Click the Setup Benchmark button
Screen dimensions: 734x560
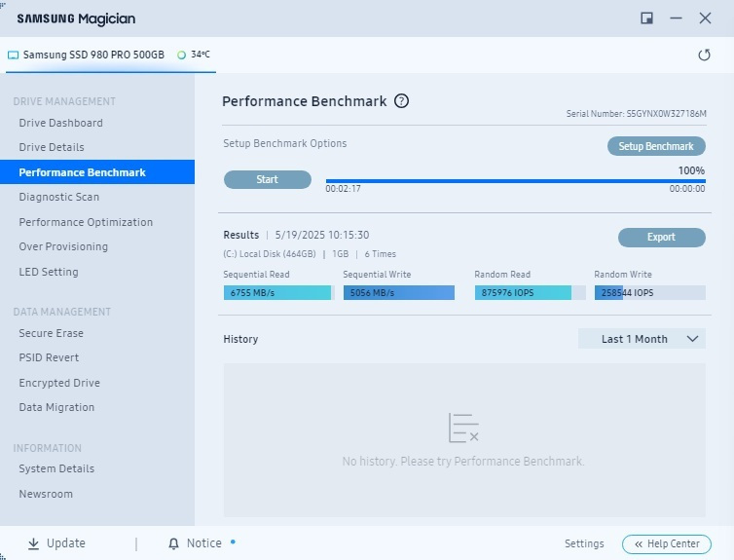656,146
